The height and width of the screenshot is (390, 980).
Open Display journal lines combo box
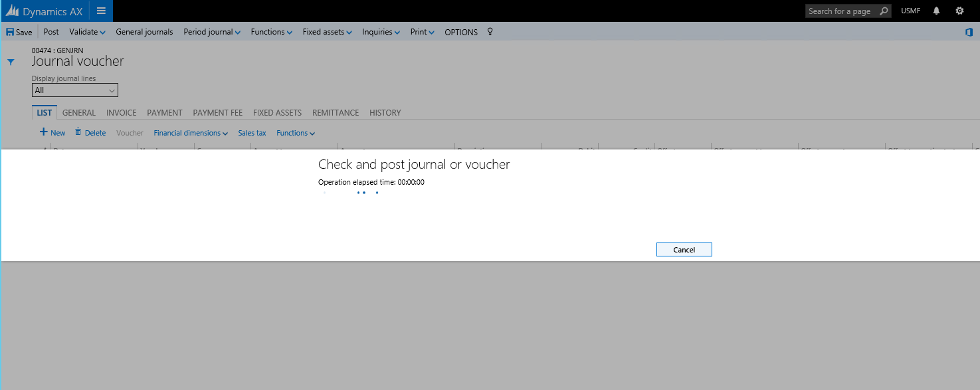(x=74, y=90)
